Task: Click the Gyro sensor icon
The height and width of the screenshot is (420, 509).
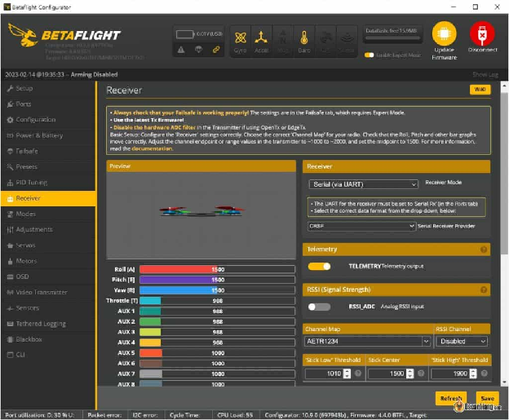Action: [x=240, y=38]
